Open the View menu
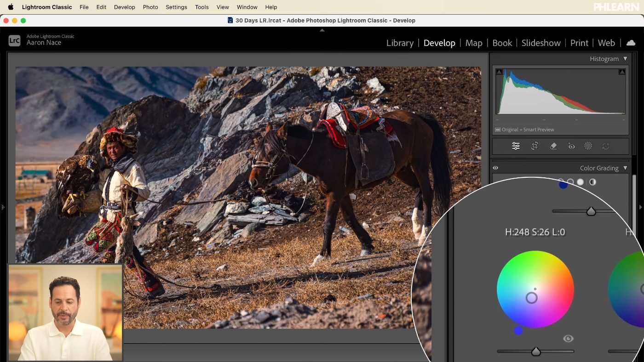644x362 pixels. click(x=223, y=7)
